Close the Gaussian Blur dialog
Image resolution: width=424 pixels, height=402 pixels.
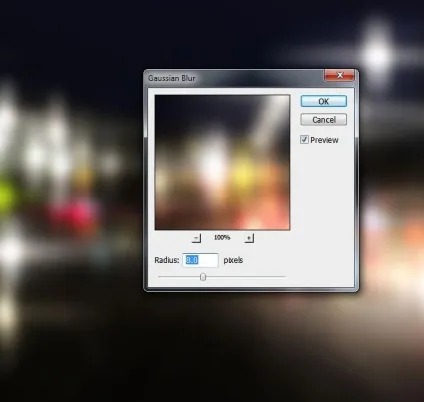(x=339, y=75)
